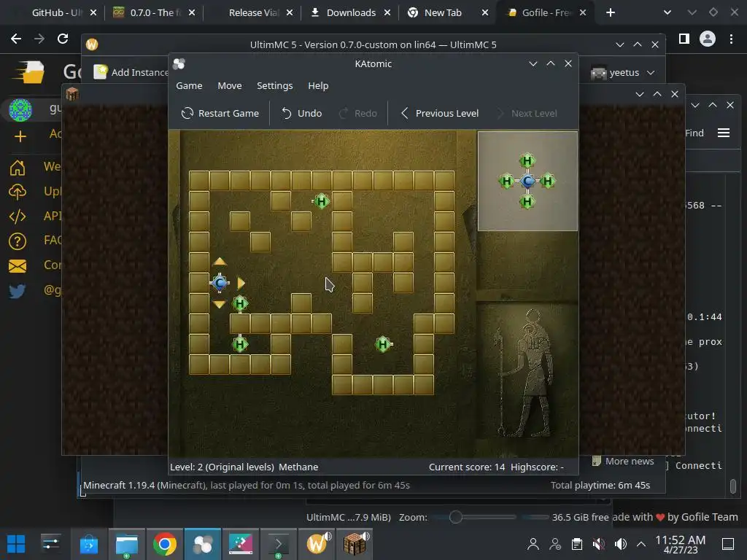Click the muted microphone tray icon

click(599, 544)
